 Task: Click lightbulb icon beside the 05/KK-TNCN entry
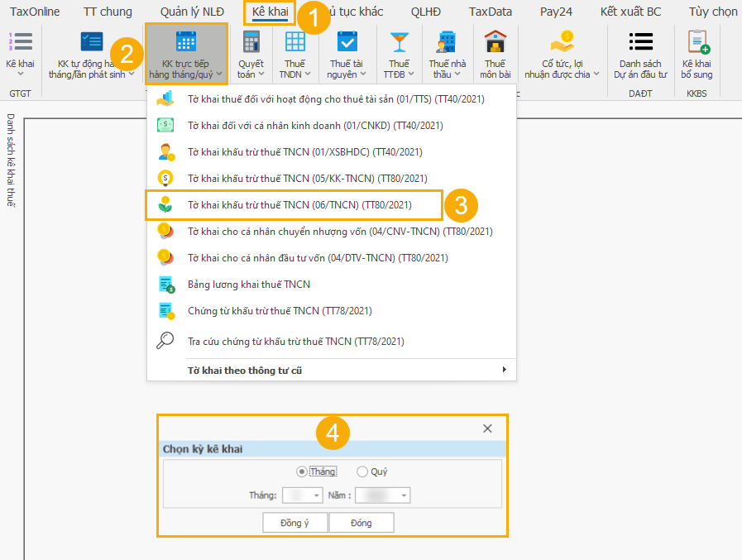click(165, 179)
